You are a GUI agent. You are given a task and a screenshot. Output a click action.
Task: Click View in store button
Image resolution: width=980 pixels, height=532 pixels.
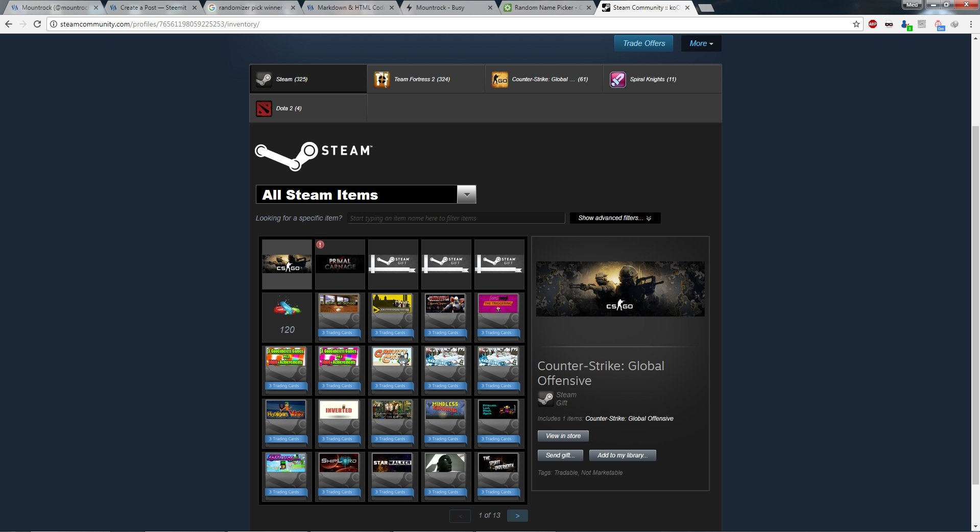click(563, 436)
